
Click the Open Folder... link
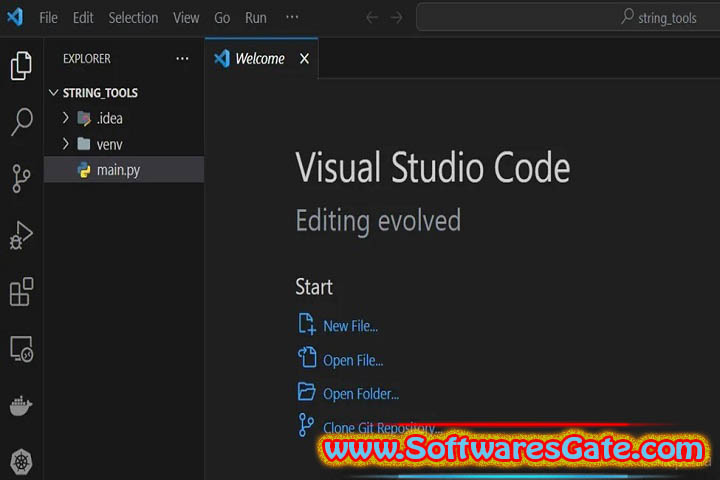(361, 394)
